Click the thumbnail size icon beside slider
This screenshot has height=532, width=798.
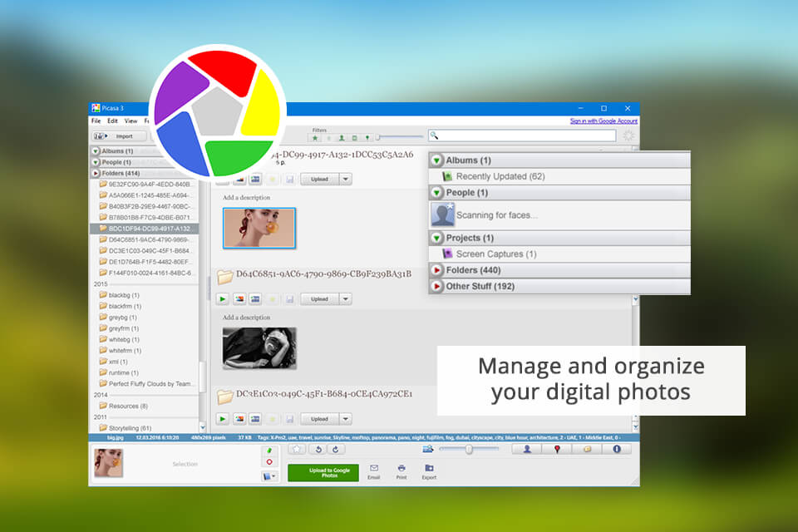click(428, 449)
